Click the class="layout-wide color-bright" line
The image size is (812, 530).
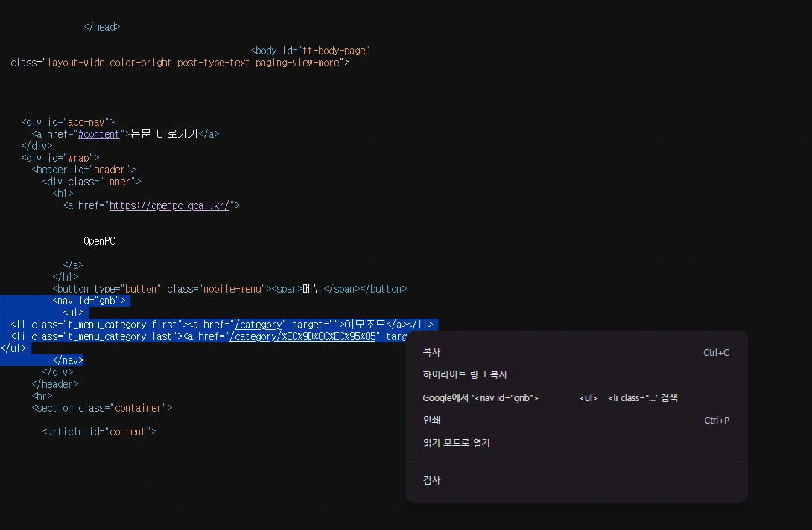point(180,63)
